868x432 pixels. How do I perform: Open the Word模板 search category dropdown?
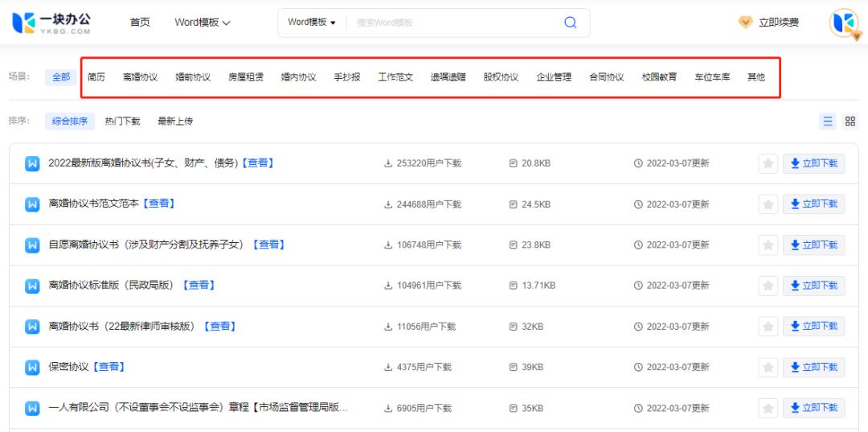pos(312,23)
